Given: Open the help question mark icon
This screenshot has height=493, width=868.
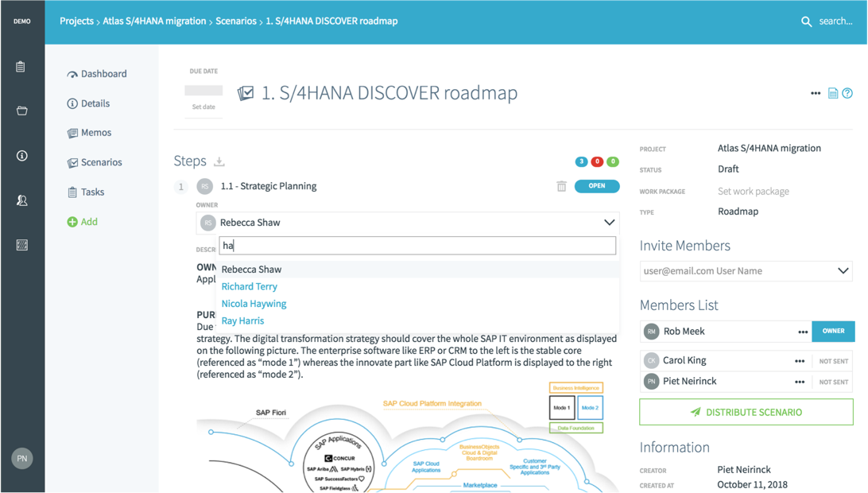Looking at the screenshot, I should 847,93.
